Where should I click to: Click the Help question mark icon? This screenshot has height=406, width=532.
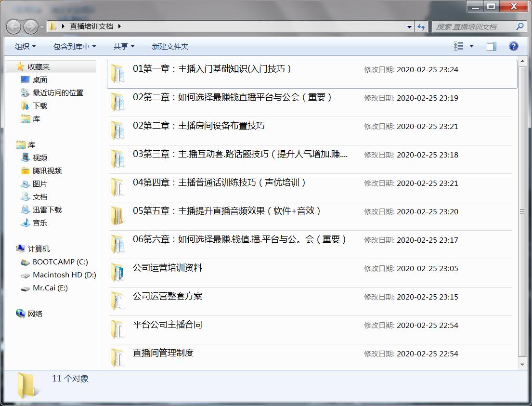pos(513,46)
